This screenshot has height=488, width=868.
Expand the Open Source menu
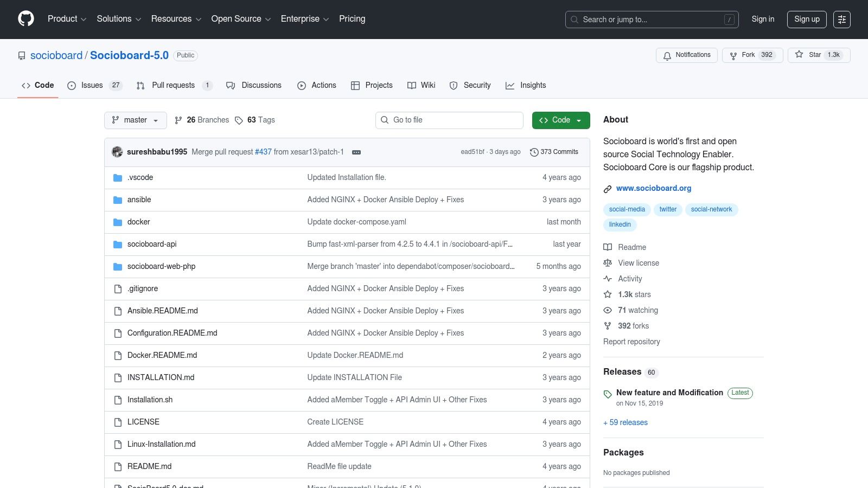(241, 19)
